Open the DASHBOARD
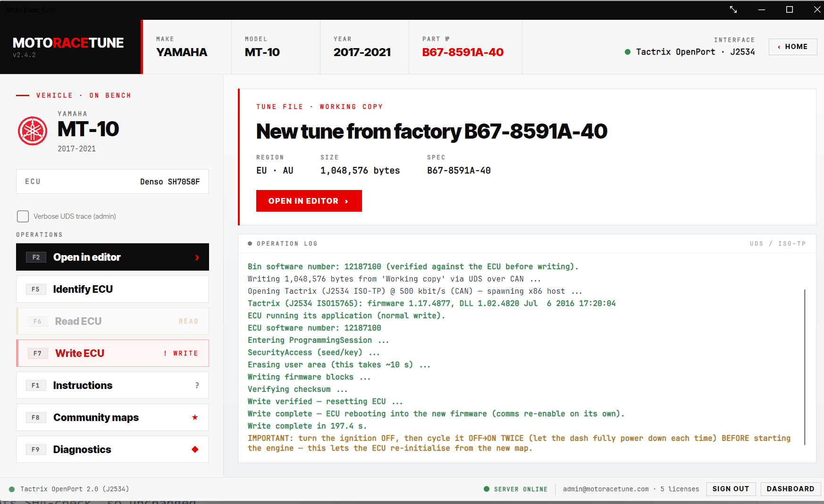Screen dimensions: 824x504 [x=790, y=489]
